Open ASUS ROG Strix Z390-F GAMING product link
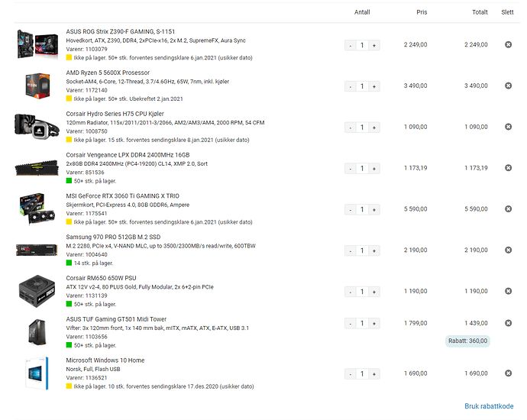Image resolution: width=527 pixels, height=420 pixels. coord(121,31)
